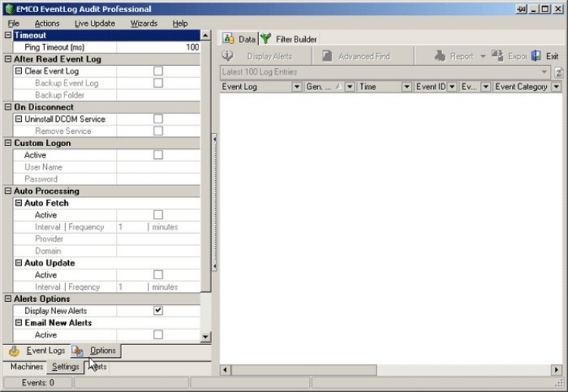Enable Auto Update Active checkbox
The width and height of the screenshot is (568, 392).
click(x=158, y=275)
